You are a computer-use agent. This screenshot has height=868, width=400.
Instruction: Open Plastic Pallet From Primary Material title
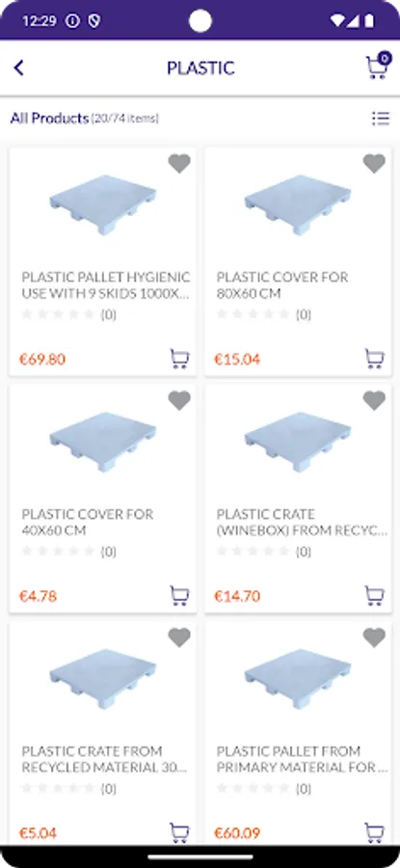click(302, 759)
